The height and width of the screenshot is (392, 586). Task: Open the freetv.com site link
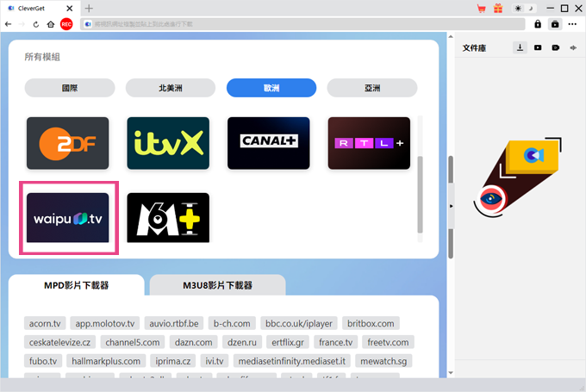tap(388, 342)
